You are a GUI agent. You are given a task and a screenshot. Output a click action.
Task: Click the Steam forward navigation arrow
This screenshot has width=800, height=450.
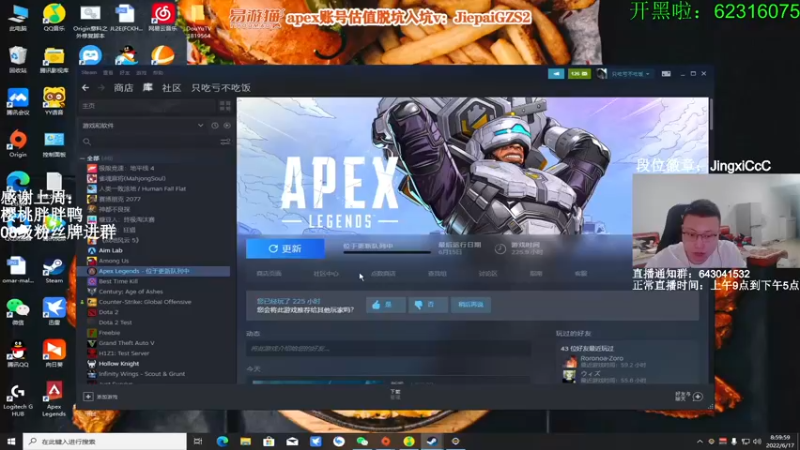tap(101, 88)
